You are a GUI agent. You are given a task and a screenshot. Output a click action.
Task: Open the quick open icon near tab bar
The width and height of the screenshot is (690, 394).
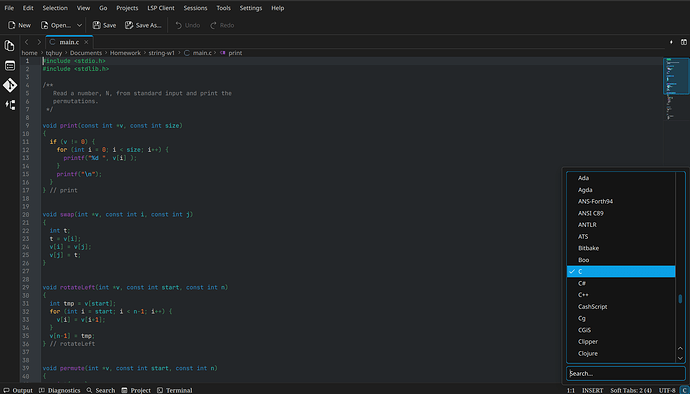[671, 42]
